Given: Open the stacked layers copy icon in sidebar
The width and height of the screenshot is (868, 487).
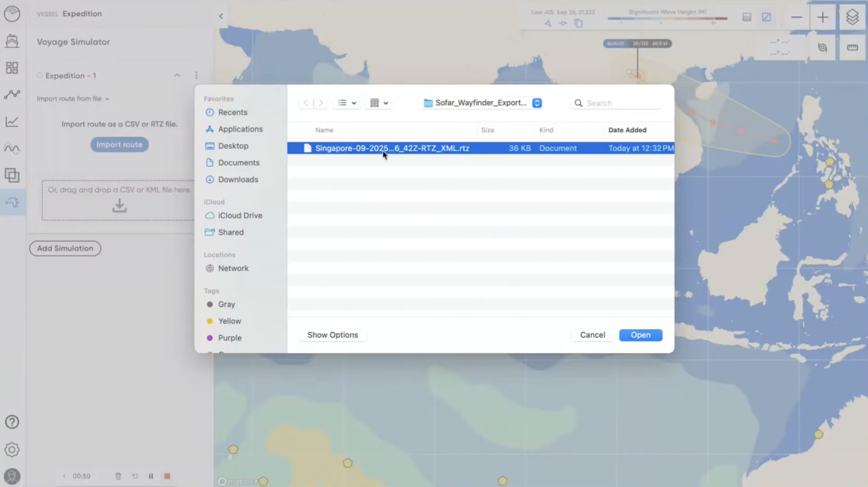Looking at the screenshot, I should pyautogui.click(x=12, y=175).
